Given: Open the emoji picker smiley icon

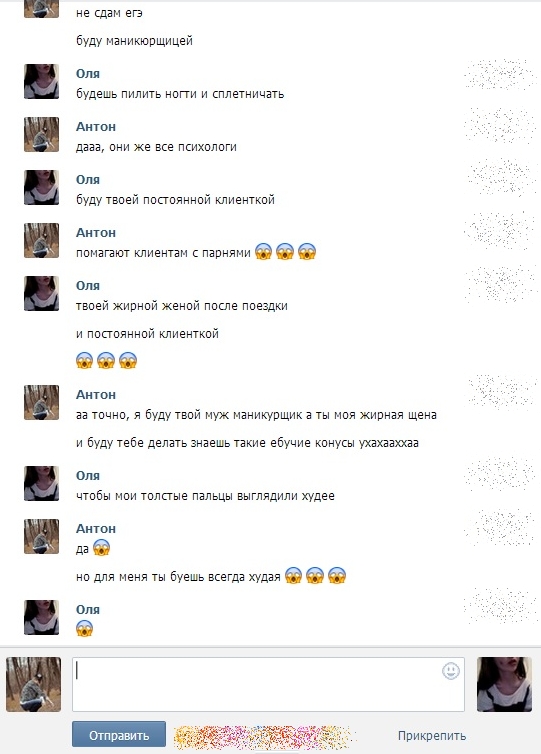Looking at the screenshot, I should tap(451, 671).
